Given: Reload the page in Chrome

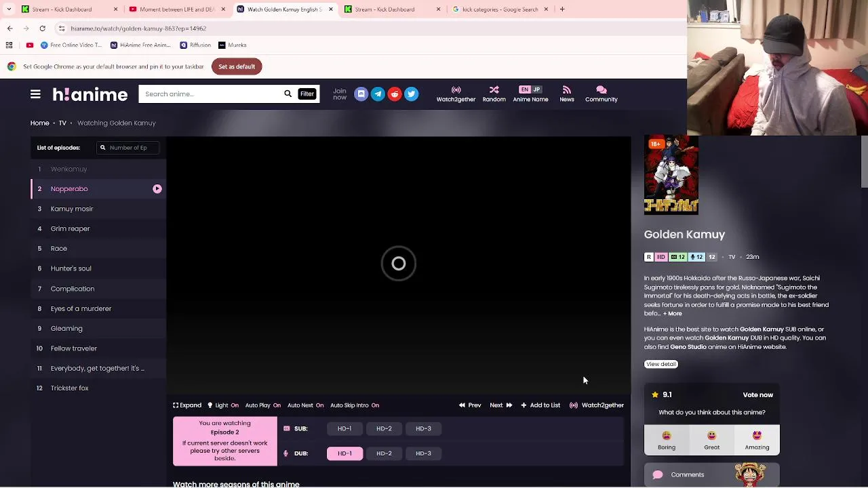Looking at the screenshot, I should (x=42, y=28).
